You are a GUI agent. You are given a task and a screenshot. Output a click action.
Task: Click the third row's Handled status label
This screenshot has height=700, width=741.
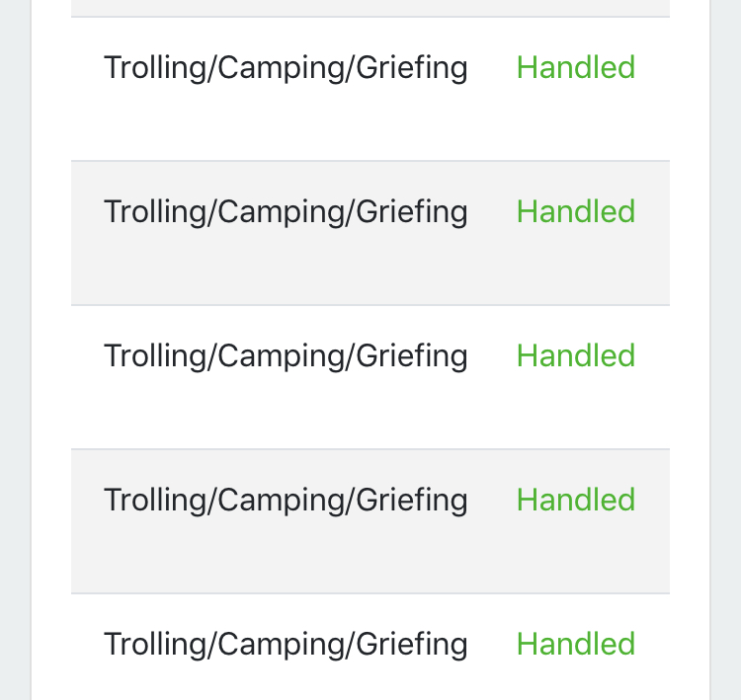576,355
